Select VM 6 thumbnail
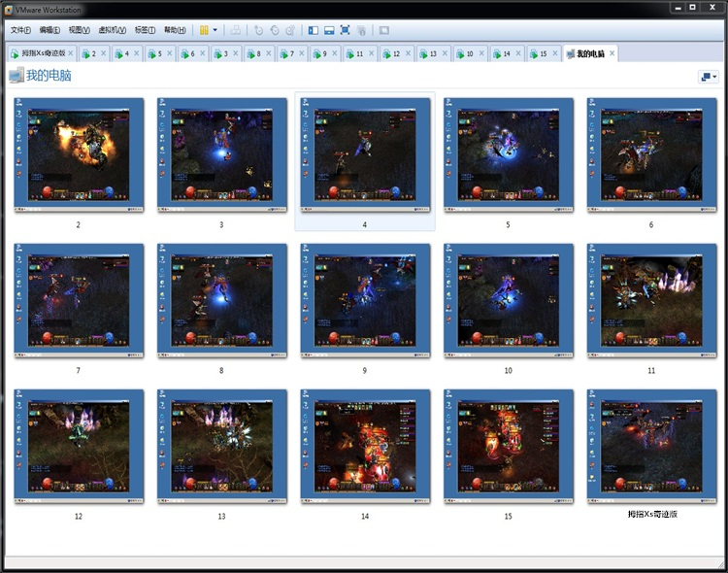Viewport: 728px width, 573px height. click(652, 155)
